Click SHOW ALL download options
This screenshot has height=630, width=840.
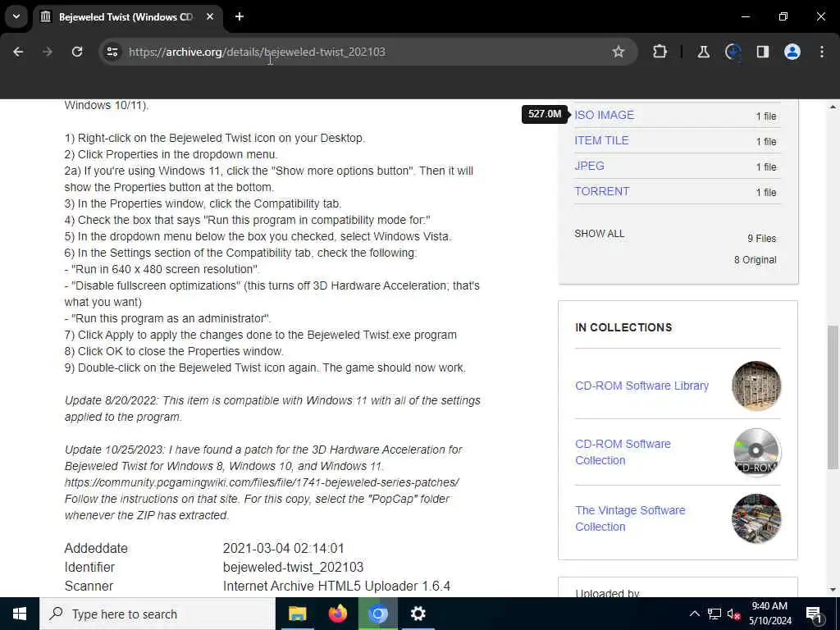pos(600,234)
